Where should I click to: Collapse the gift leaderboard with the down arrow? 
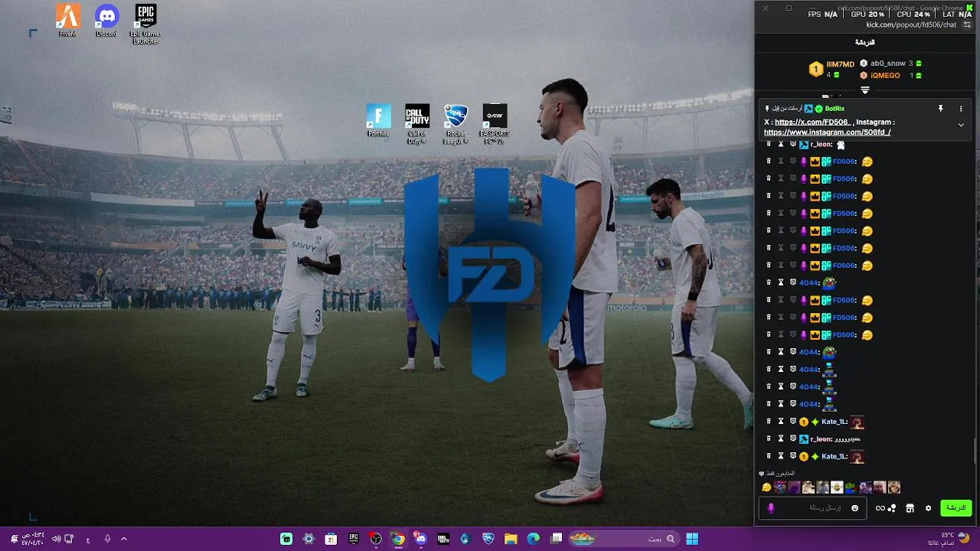click(x=865, y=90)
